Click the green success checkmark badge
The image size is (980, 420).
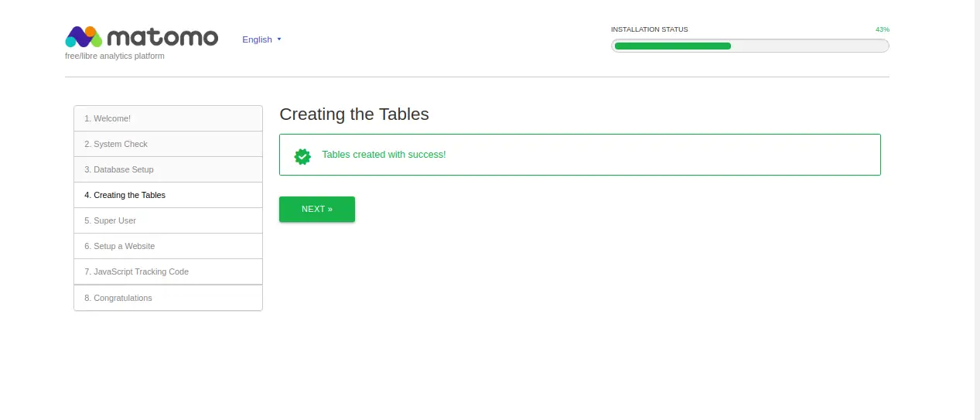point(302,156)
